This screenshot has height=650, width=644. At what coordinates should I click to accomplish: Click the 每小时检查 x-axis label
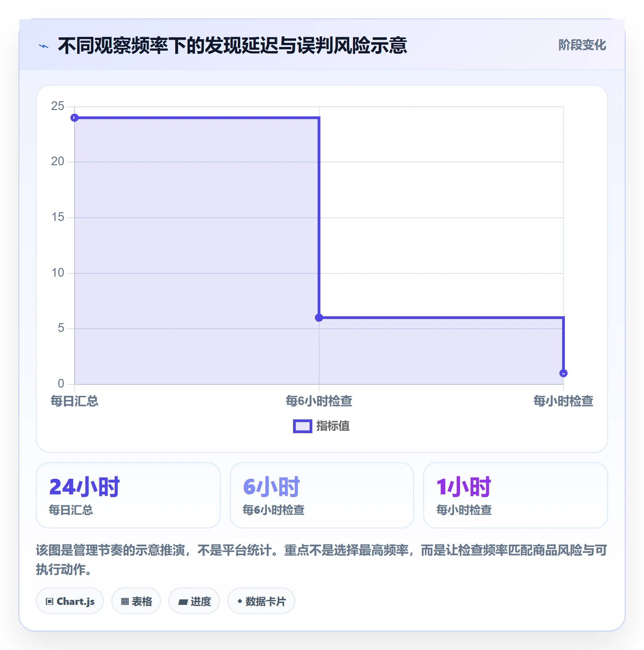click(563, 401)
